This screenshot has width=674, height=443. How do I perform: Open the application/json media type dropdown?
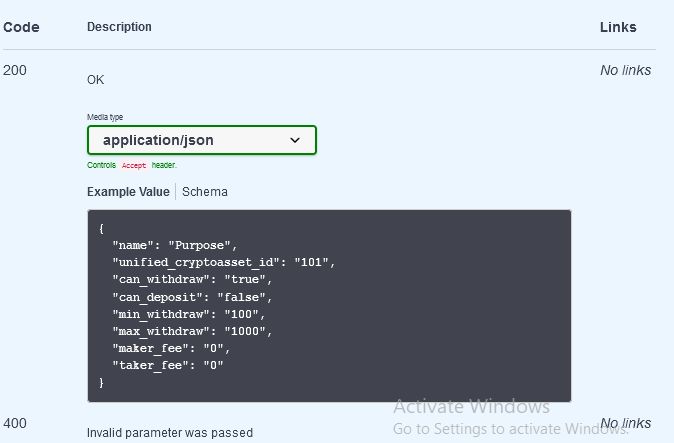click(202, 140)
